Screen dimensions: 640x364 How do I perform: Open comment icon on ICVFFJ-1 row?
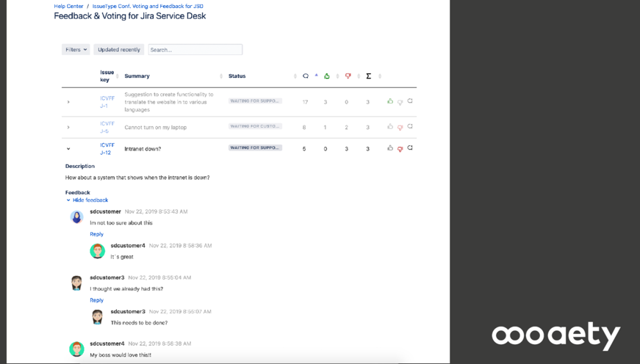pos(410,101)
